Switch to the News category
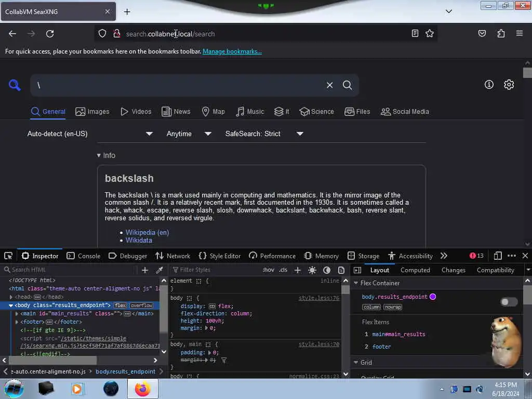This screenshot has width=532, height=399. (176, 112)
